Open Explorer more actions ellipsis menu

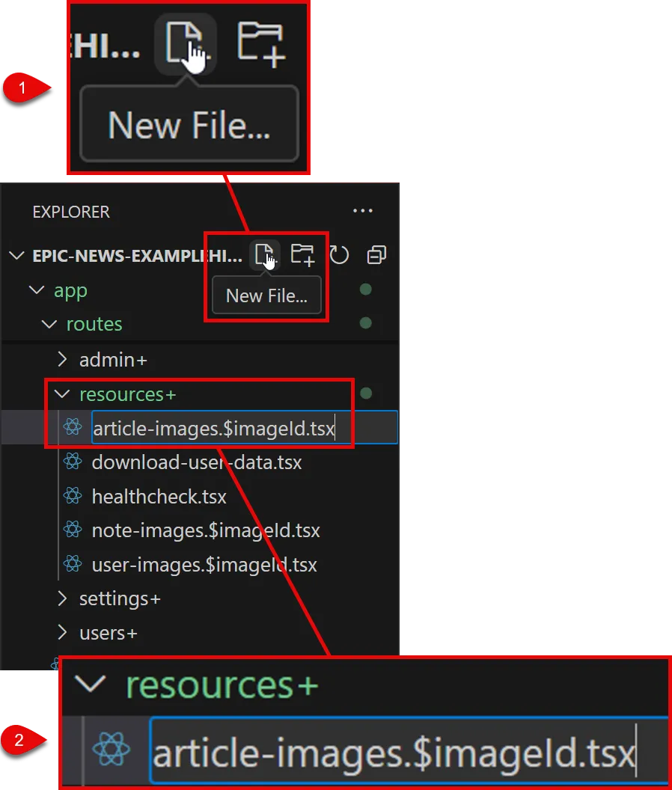click(362, 211)
